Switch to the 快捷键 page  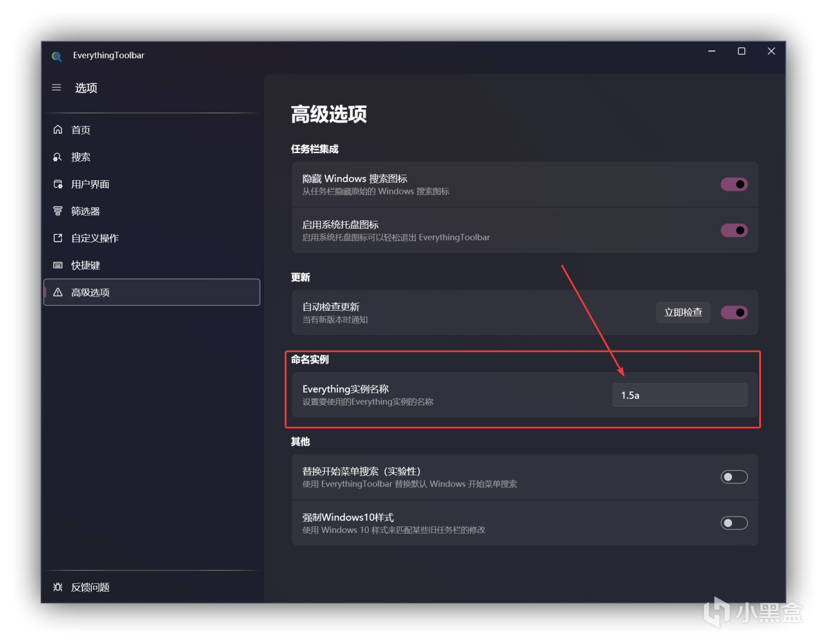pyautogui.click(x=152, y=265)
